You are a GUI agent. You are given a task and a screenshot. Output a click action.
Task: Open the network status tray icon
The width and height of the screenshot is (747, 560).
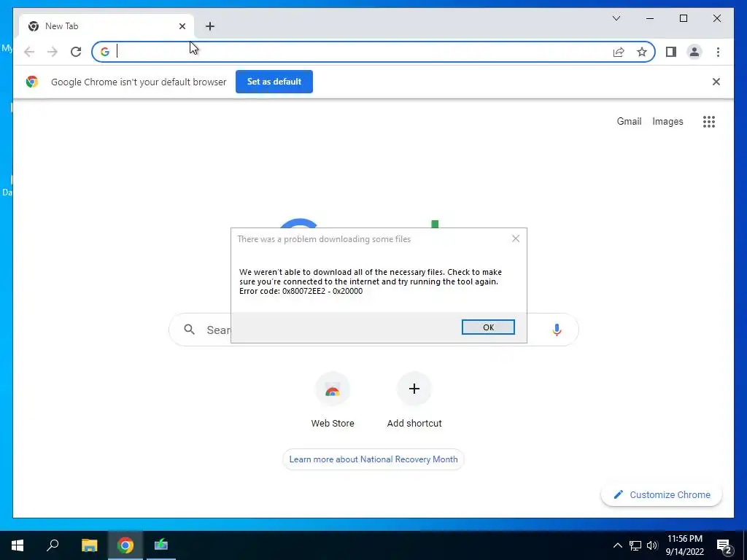point(635,545)
